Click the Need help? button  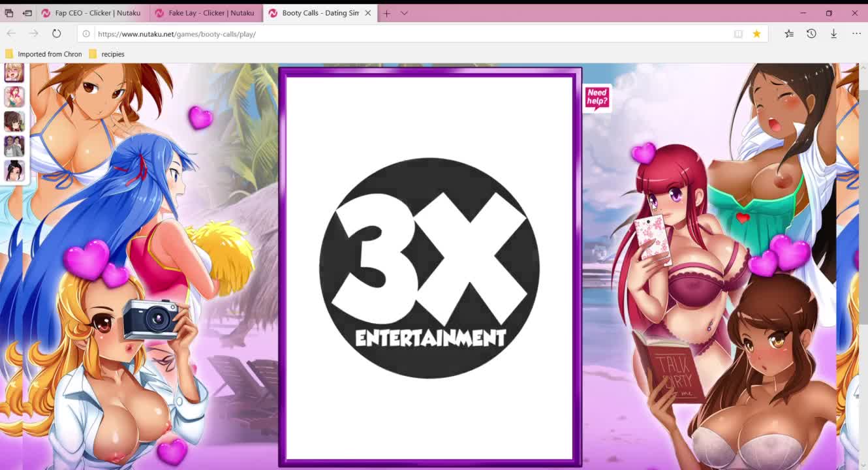(x=597, y=98)
